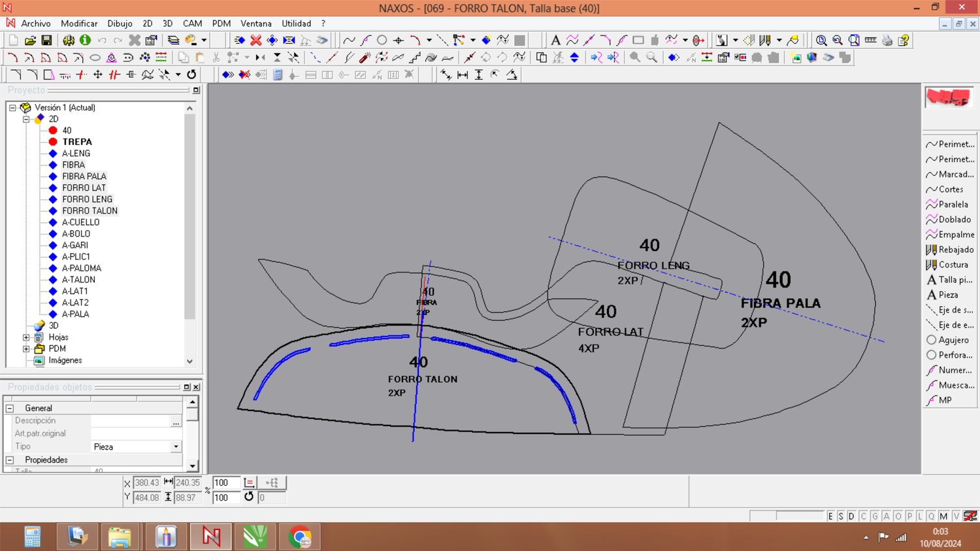Image resolution: width=980 pixels, height=551 pixels.
Task: Toggle the A status bar indicator
Action: [887, 516]
